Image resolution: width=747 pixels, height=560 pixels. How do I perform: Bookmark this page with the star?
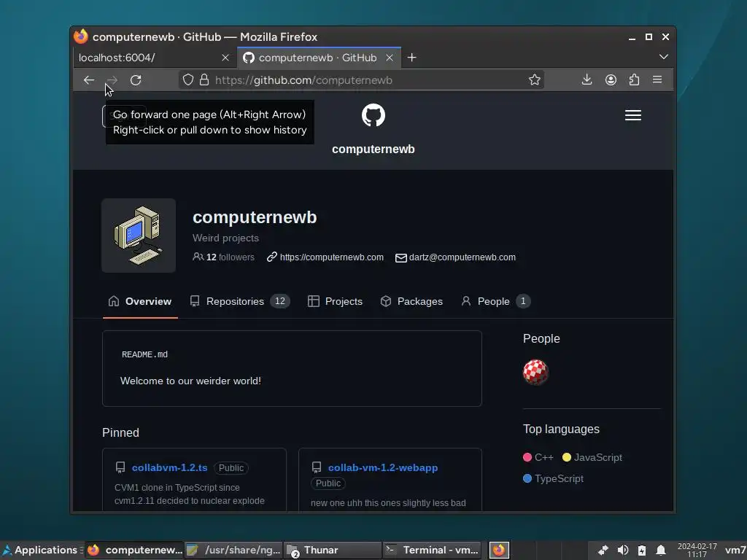(535, 79)
